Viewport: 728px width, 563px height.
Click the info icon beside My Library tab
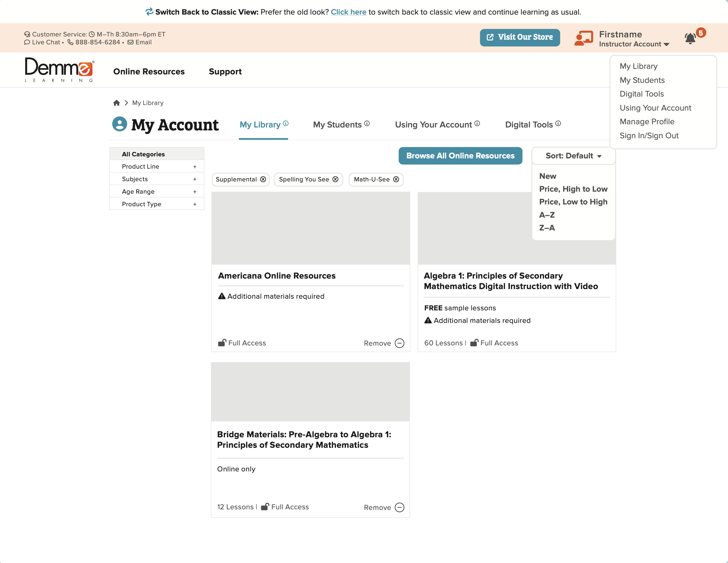pyautogui.click(x=286, y=123)
